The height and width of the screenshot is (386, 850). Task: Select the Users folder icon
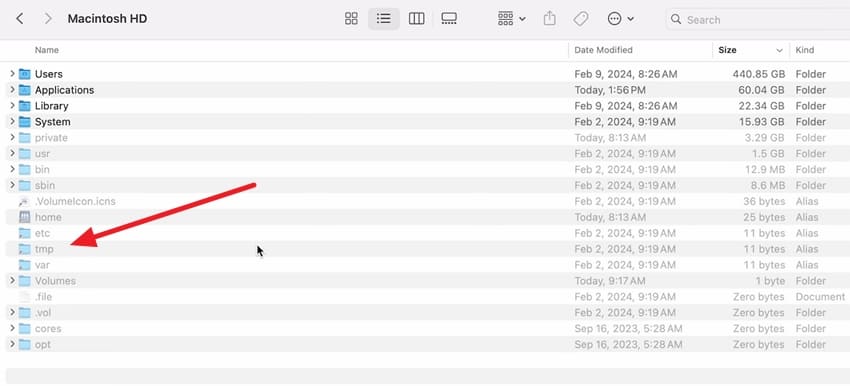coord(24,74)
